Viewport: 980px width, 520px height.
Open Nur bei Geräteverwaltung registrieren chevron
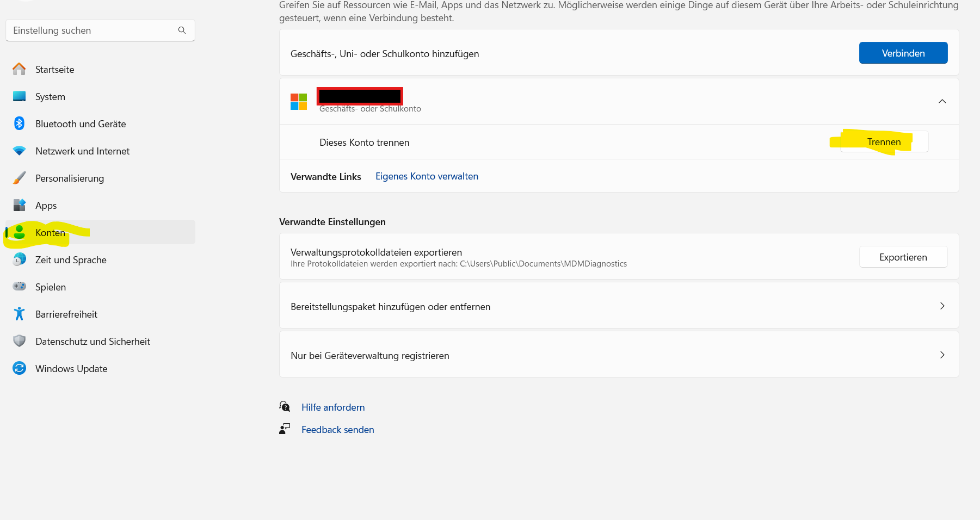(x=942, y=355)
